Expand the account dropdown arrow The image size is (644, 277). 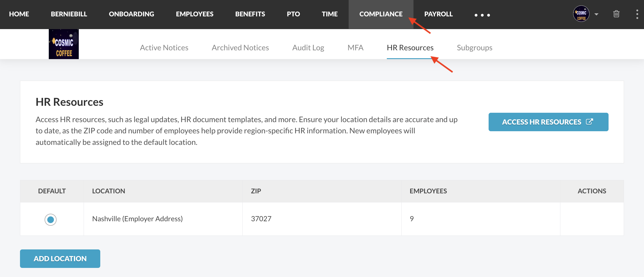click(596, 14)
